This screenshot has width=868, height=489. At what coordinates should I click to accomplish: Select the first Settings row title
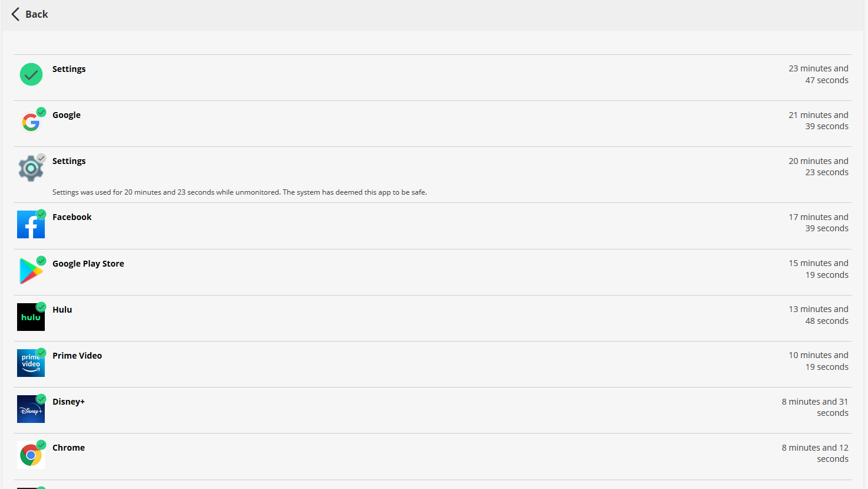(x=69, y=69)
